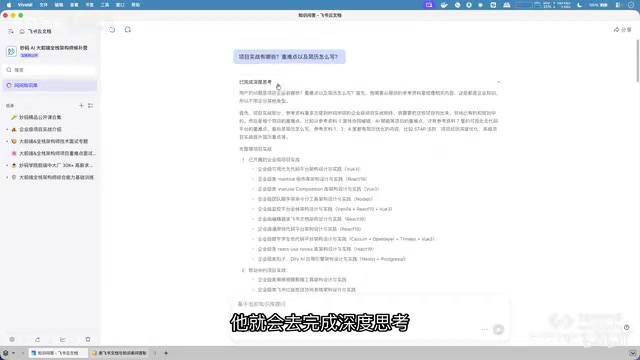Image resolution: width=640 pixels, height=360 pixels.
Task: Expand the 大前端全栈架构师综合能力基础训练 item
Action: (x=7, y=178)
